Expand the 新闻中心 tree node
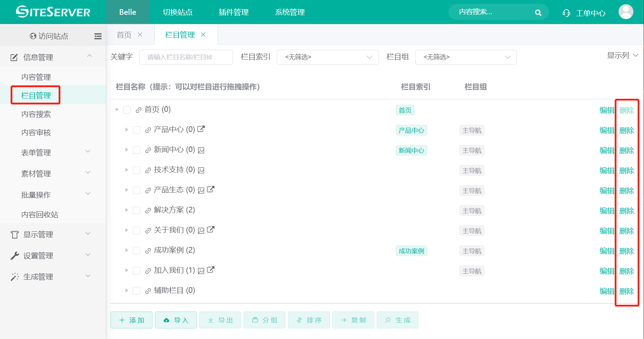The height and width of the screenshot is (339, 644). pyautogui.click(x=126, y=150)
